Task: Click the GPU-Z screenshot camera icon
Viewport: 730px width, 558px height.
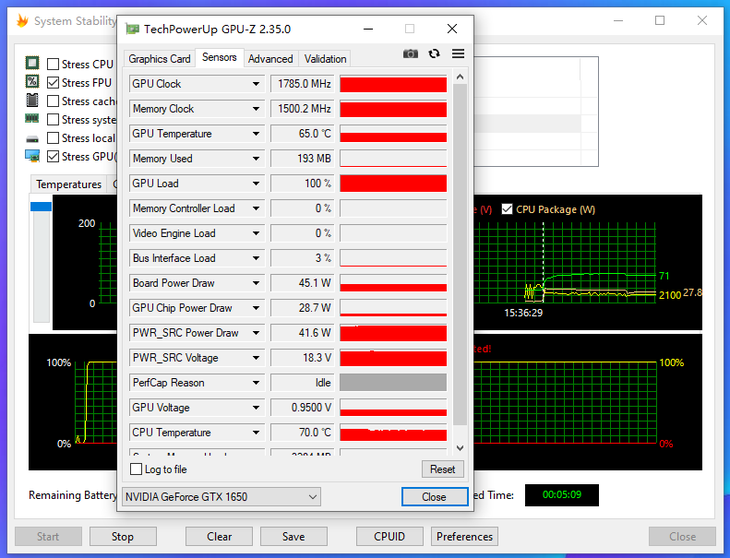Action: [410, 54]
